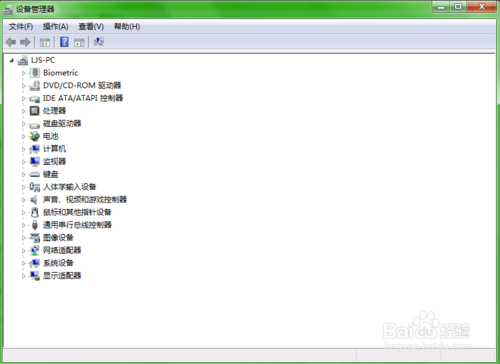Expand the 通用串行总线控制器 arrow

tap(24, 225)
